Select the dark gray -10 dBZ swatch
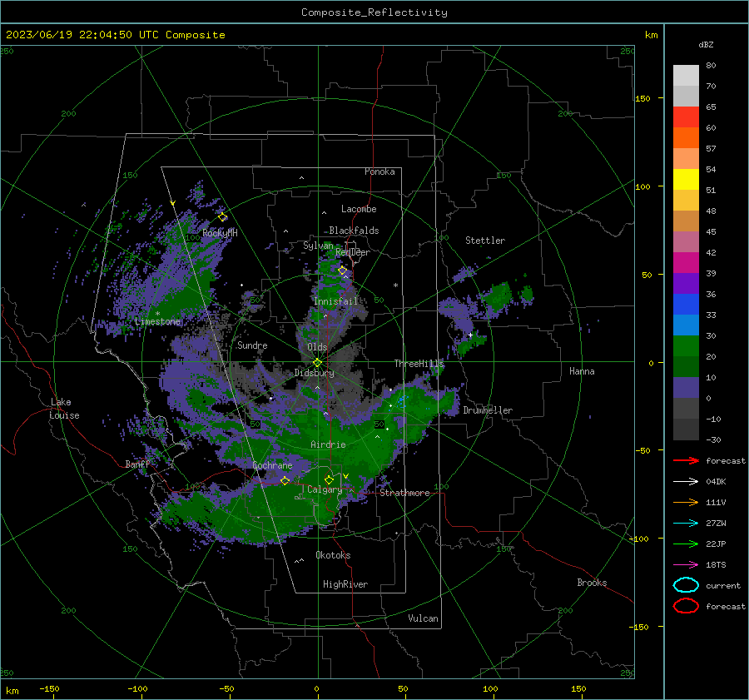Viewport: 749px width, 700px height. (x=686, y=429)
